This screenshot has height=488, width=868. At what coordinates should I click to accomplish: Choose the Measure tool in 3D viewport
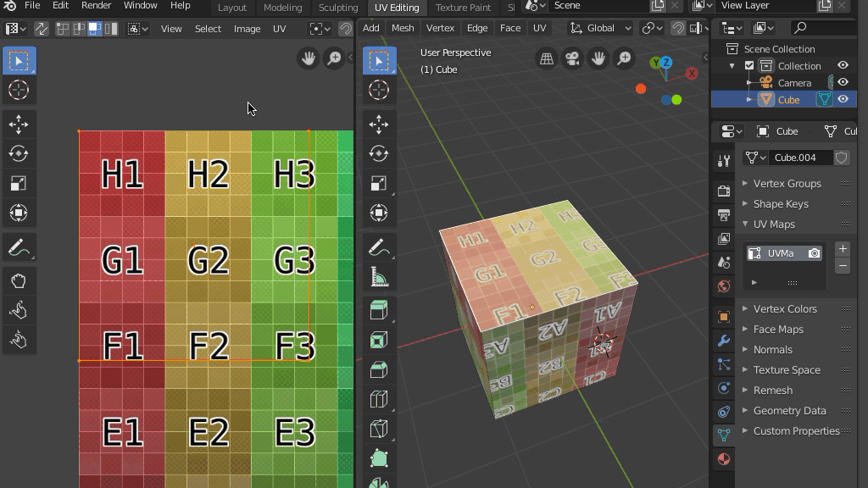point(379,278)
